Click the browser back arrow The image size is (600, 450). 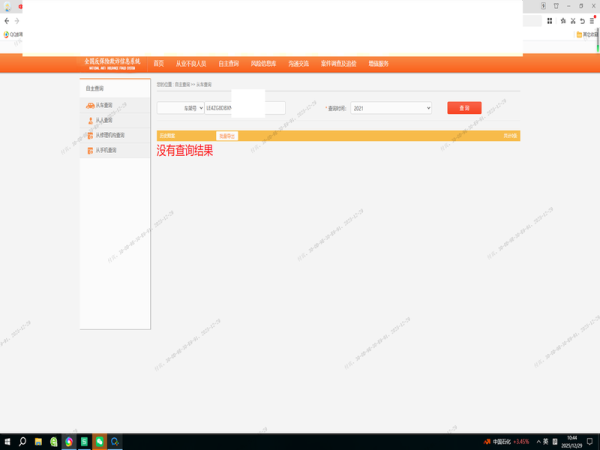7,21
